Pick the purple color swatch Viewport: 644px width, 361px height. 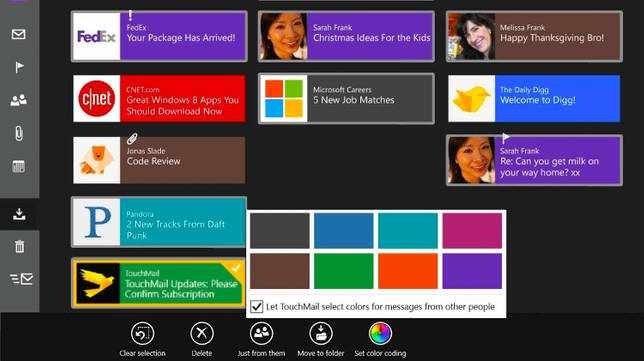coord(472,271)
